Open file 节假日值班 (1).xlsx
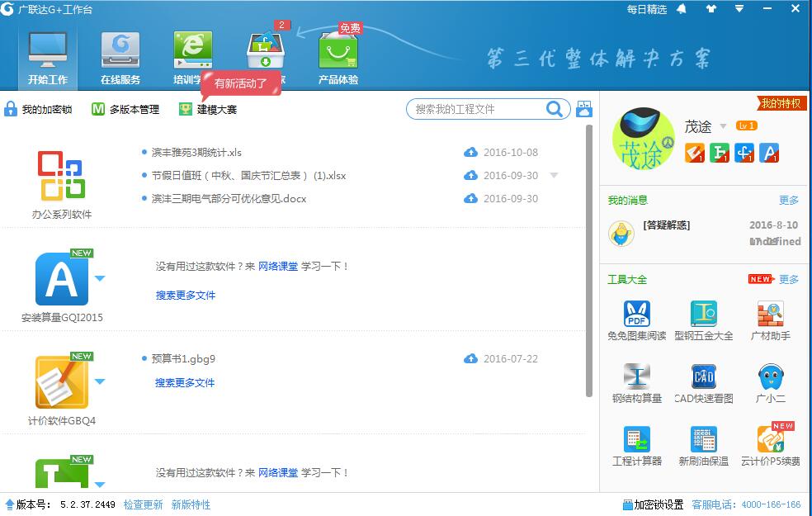 [248, 176]
